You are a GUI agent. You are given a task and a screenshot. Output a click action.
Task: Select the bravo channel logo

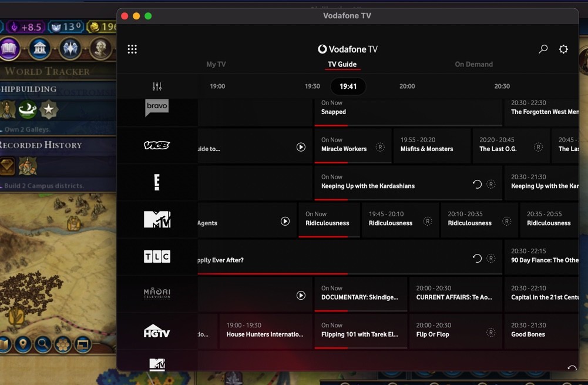click(x=157, y=108)
